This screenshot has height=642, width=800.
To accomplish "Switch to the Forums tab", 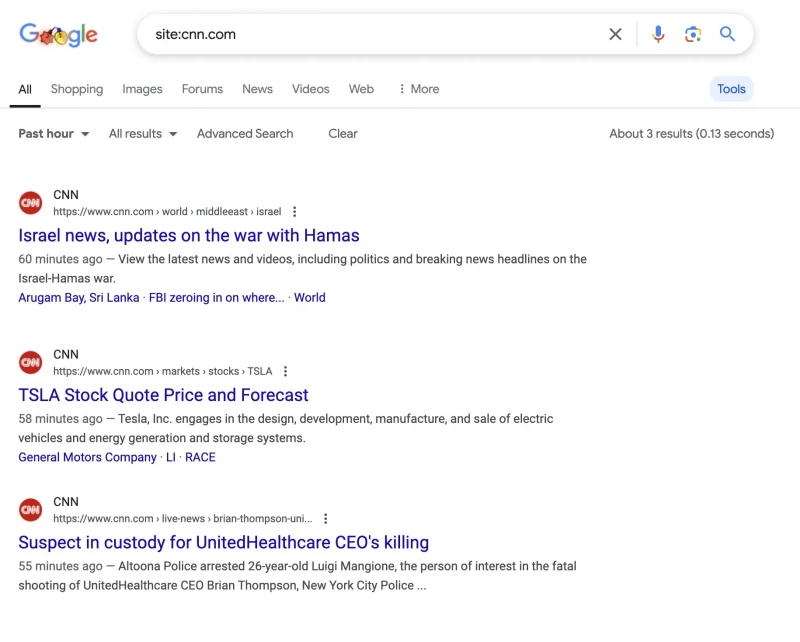I will (202, 89).
